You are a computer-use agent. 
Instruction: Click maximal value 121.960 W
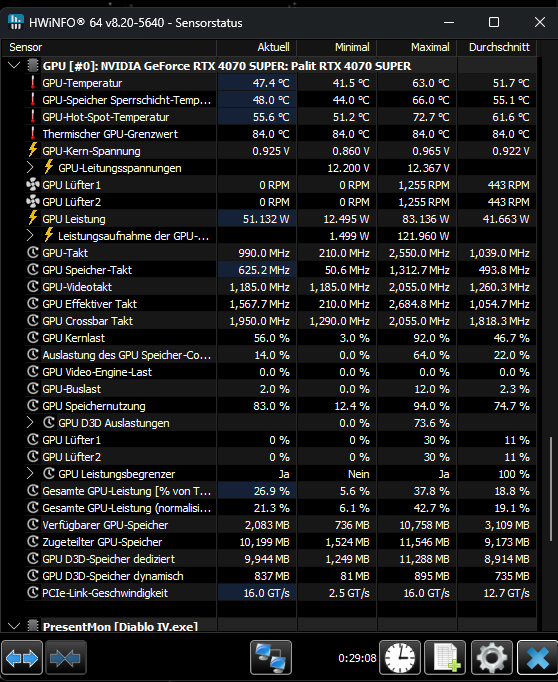[423, 236]
